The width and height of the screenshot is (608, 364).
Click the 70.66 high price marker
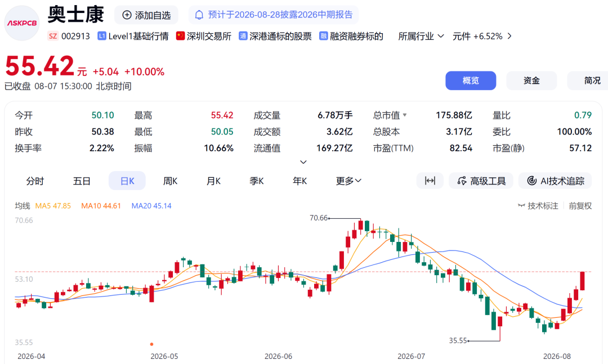point(319,218)
